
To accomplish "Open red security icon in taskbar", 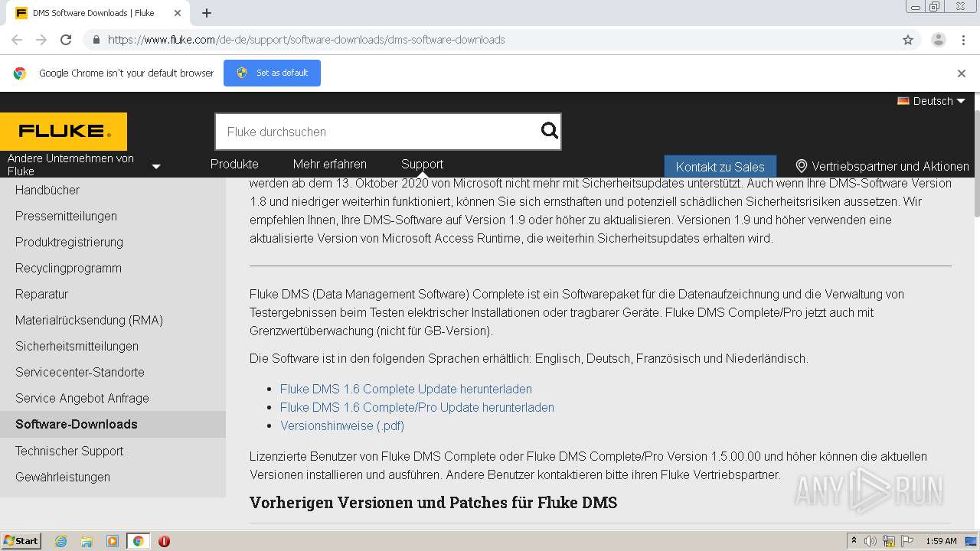I will pyautogui.click(x=164, y=541).
